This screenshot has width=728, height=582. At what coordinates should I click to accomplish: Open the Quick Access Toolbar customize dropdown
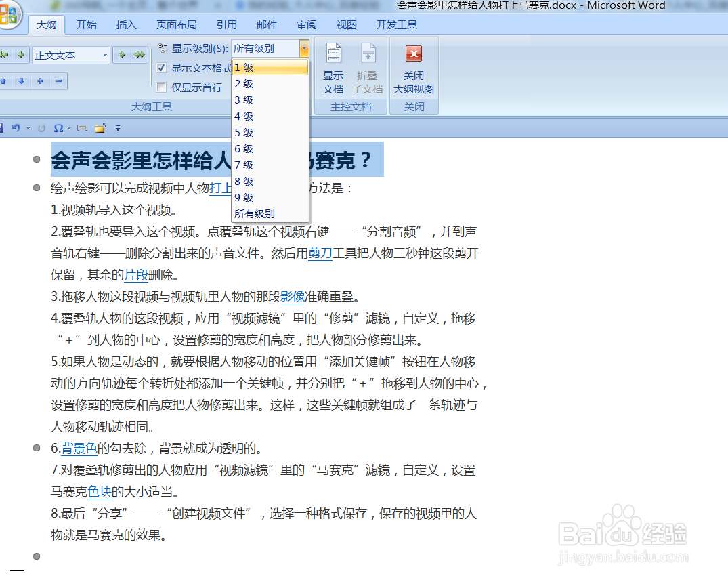(118, 127)
